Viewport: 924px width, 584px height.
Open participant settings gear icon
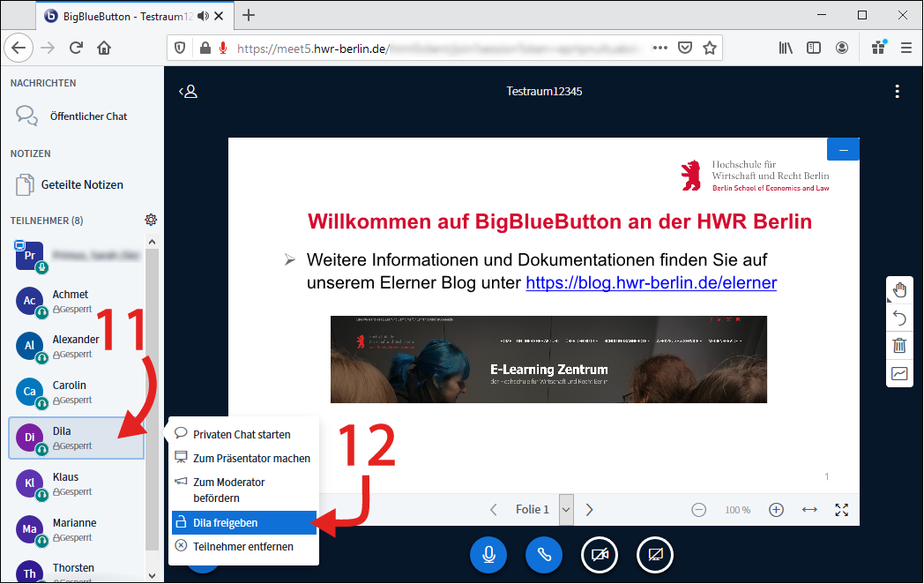coord(151,220)
